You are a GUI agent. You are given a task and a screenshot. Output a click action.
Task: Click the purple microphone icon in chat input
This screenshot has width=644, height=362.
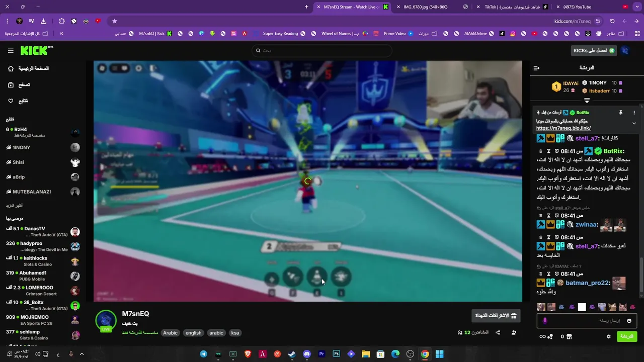point(545,321)
